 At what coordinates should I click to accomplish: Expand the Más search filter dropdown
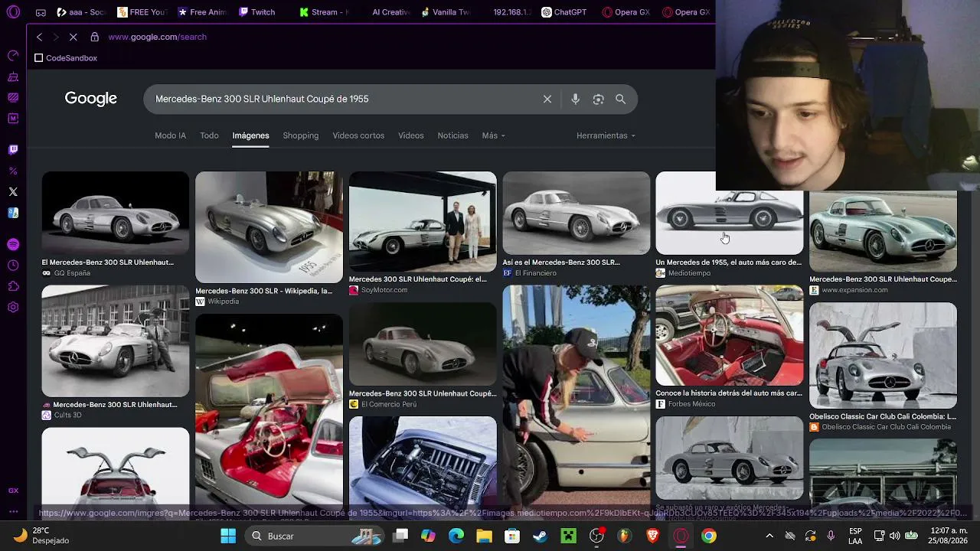494,135
